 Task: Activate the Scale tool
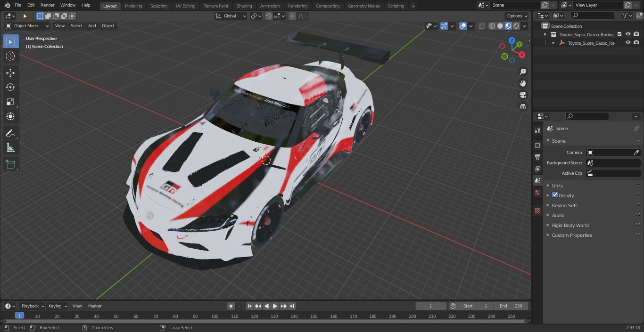click(x=10, y=102)
